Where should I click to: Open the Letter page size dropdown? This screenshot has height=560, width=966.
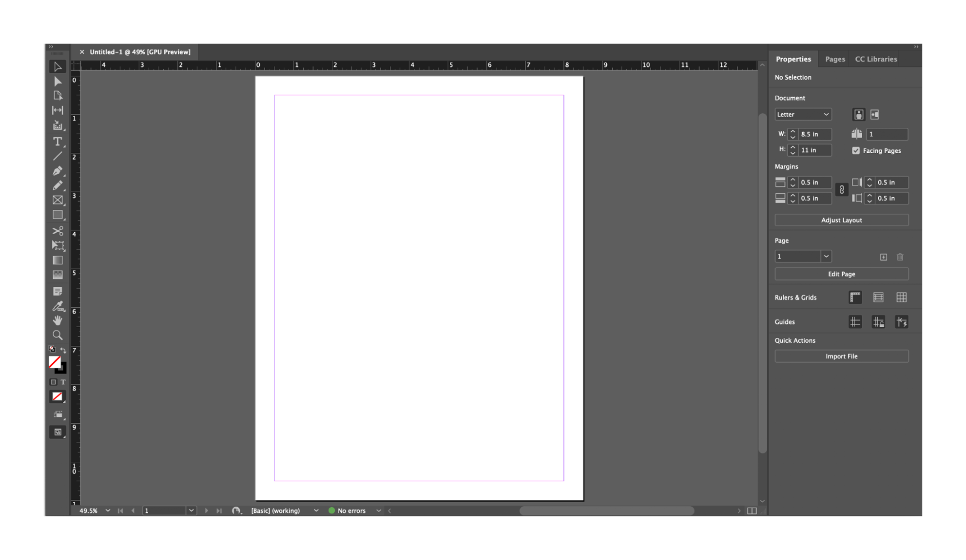(x=803, y=115)
